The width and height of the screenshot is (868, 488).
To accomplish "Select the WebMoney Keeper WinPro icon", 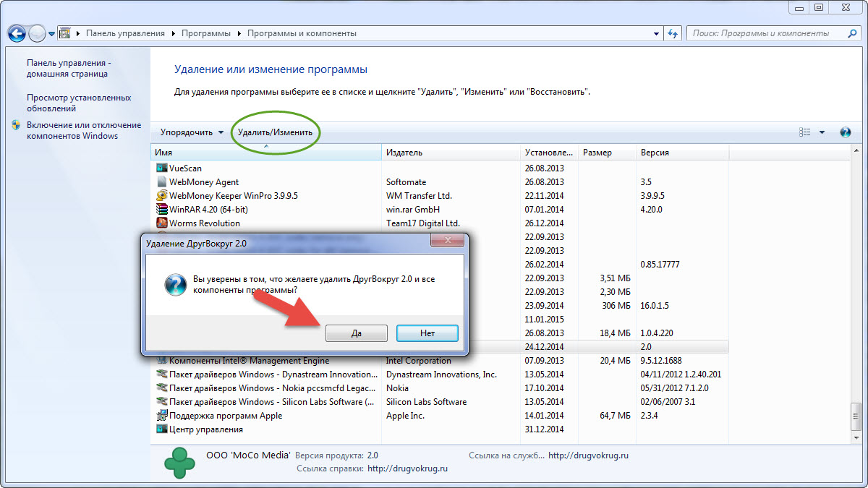I will pos(162,195).
